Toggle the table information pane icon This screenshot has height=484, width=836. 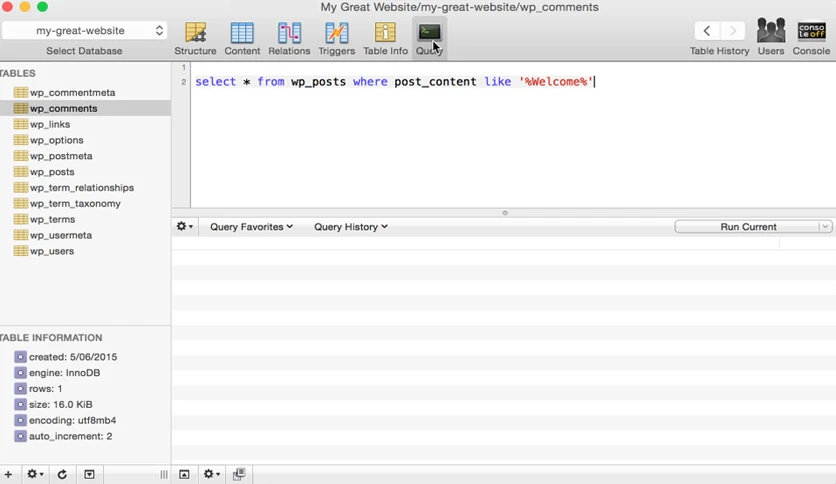(x=89, y=474)
